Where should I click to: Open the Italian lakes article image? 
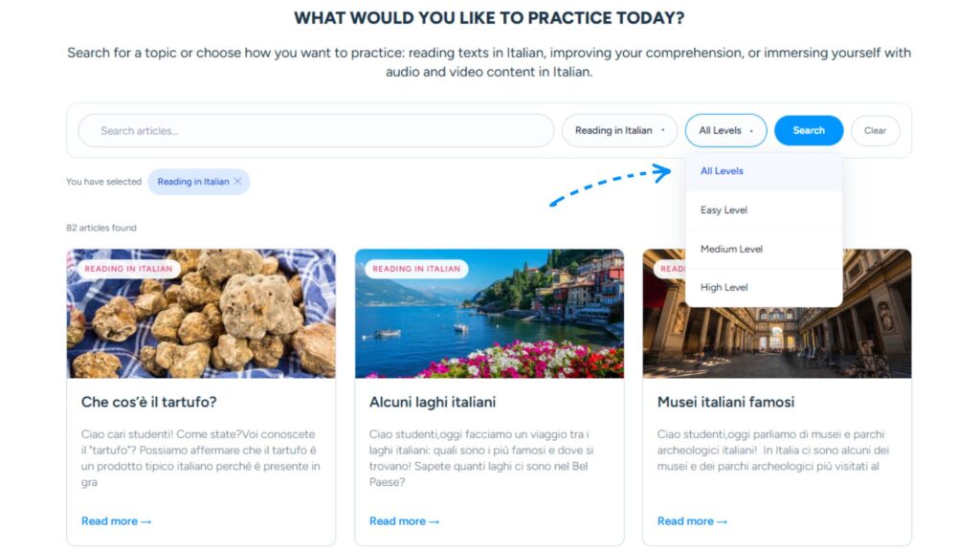pyautogui.click(x=489, y=314)
